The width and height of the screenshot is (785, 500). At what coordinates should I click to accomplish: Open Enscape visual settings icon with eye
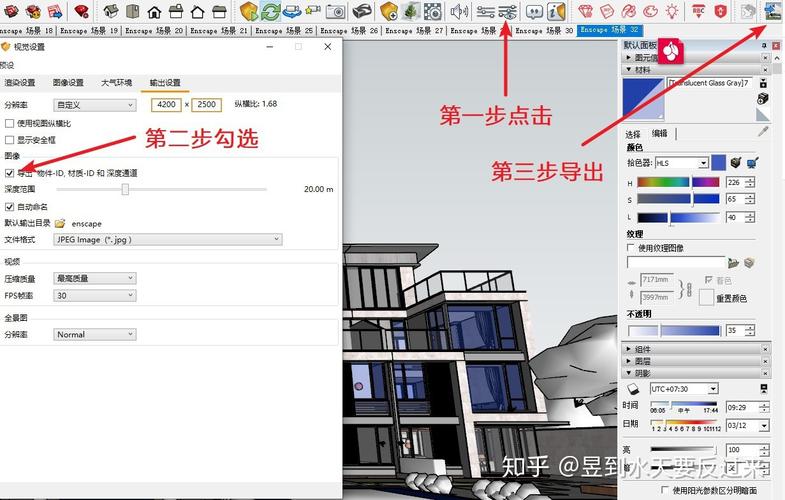point(507,11)
